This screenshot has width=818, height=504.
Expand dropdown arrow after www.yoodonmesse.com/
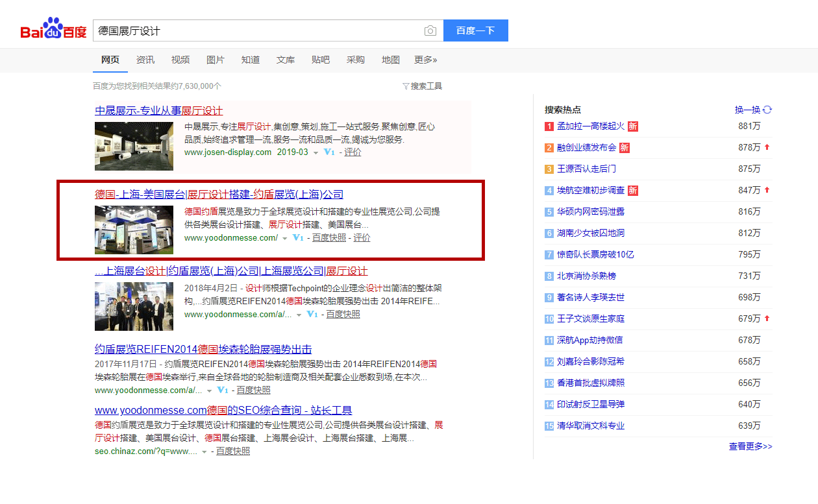click(x=284, y=239)
